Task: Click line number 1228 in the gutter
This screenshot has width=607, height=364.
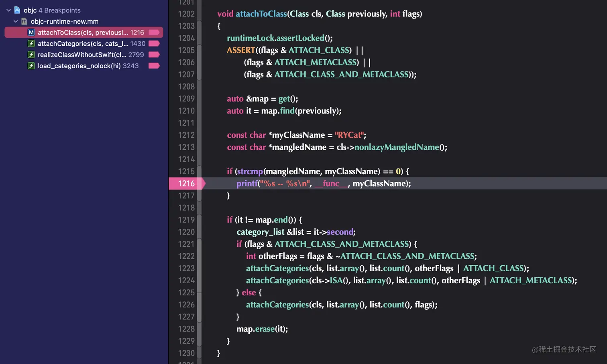Action: (x=186, y=329)
